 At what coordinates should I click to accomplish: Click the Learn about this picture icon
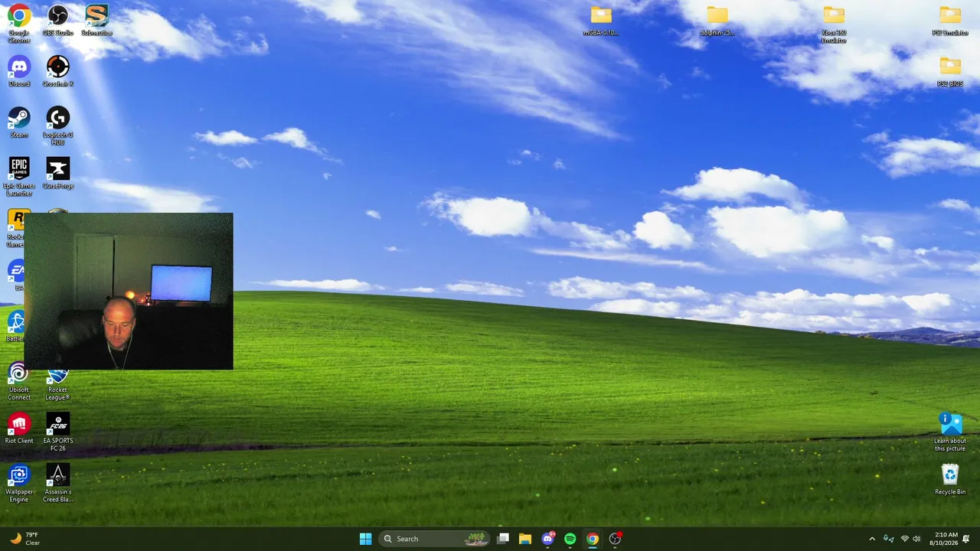tap(950, 432)
